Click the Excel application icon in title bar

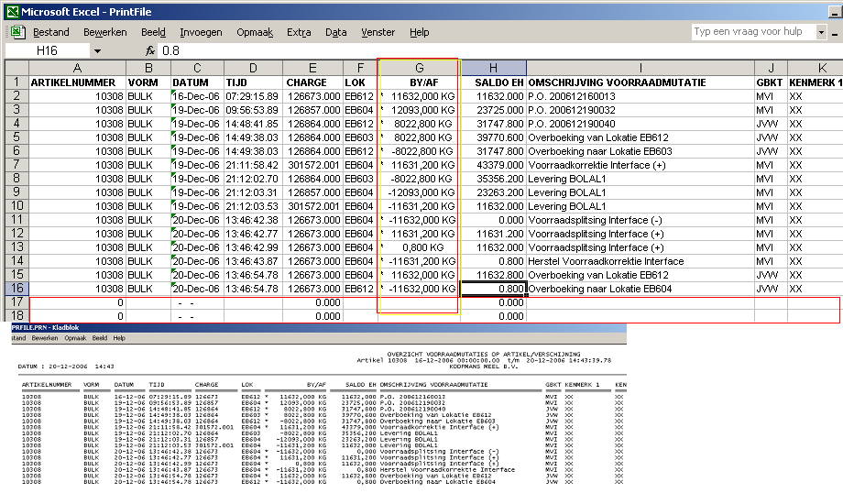click(13, 11)
